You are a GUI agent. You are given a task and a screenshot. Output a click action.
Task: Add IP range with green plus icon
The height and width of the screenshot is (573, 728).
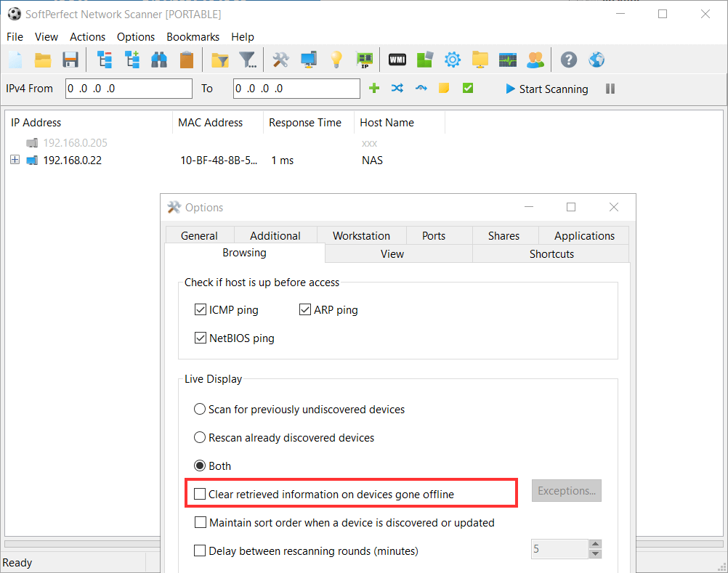click(374, 88)
